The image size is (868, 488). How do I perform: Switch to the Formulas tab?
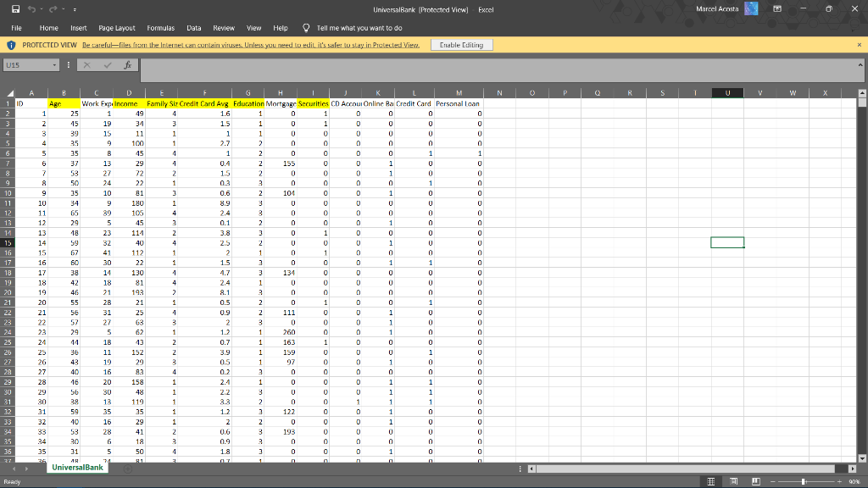click(161, 27)
